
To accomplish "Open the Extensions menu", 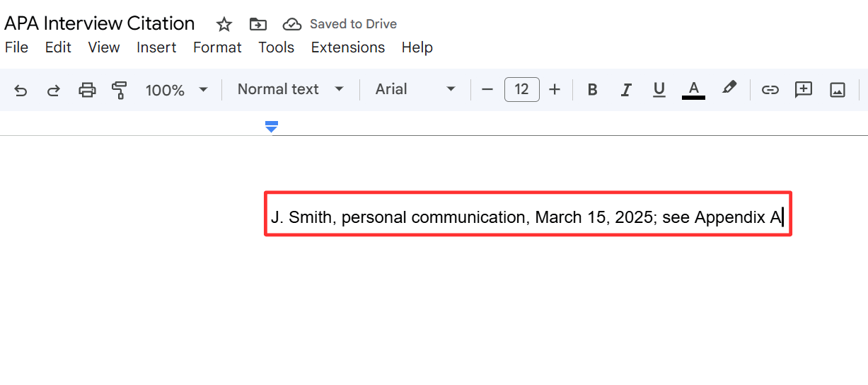I will (x=347, y=47).
